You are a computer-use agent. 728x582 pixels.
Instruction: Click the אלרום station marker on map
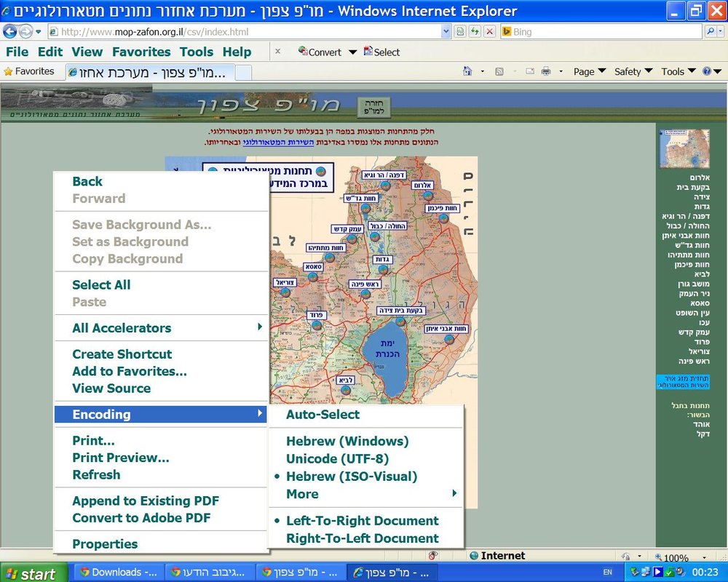[x=427, y=196]
